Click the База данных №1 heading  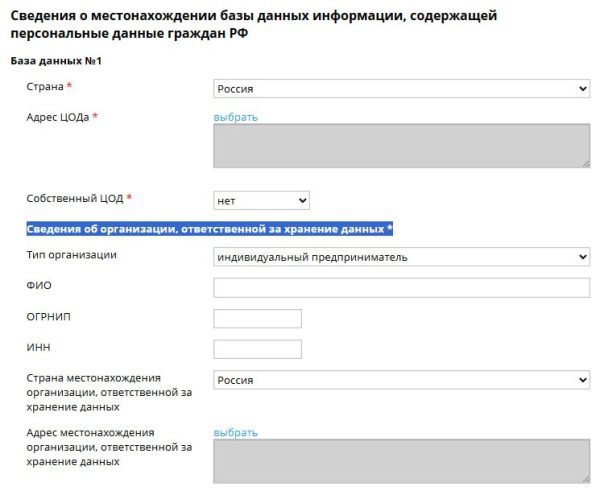(x=56, y=61)
